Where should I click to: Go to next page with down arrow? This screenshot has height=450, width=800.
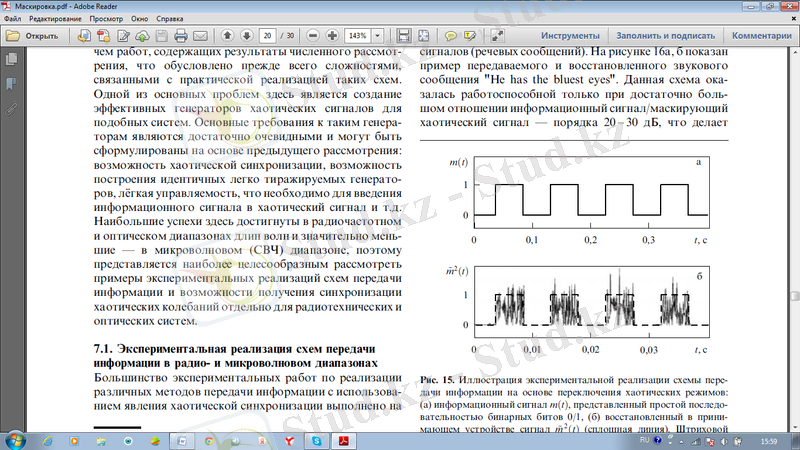[x=246, y=36]
